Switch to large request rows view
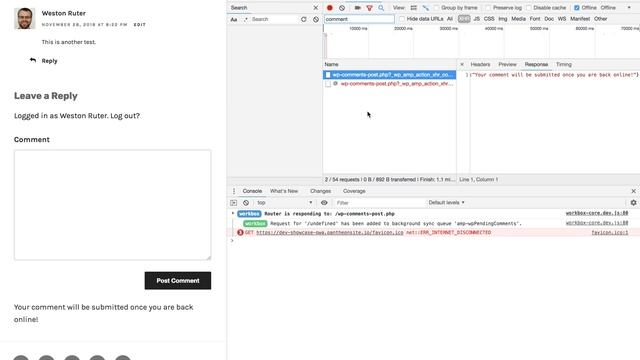 (413, 8)
